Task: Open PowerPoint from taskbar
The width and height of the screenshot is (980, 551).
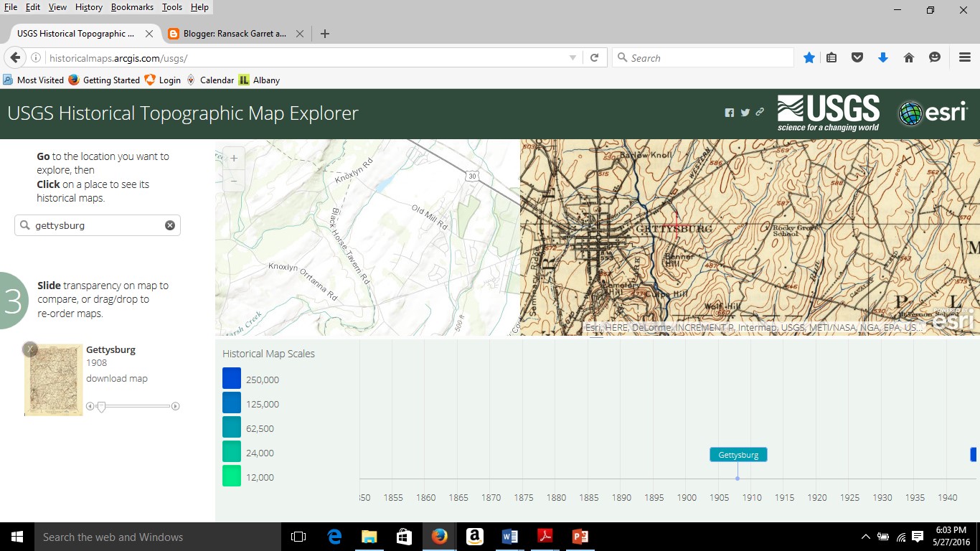Action: (580, 537)
